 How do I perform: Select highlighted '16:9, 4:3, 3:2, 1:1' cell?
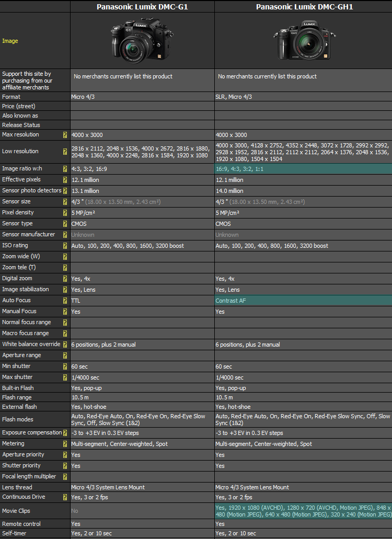pyautogui.click(x=303, y=169)
